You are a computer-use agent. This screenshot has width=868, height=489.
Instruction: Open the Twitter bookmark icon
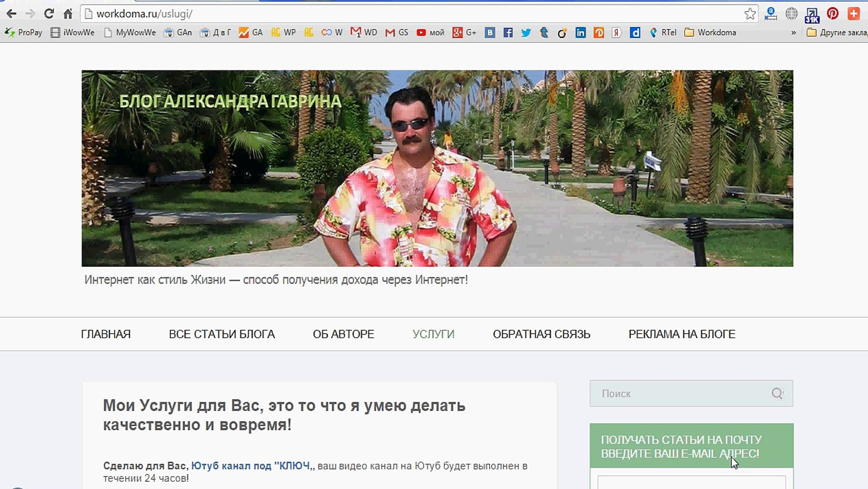pos(526,33)
